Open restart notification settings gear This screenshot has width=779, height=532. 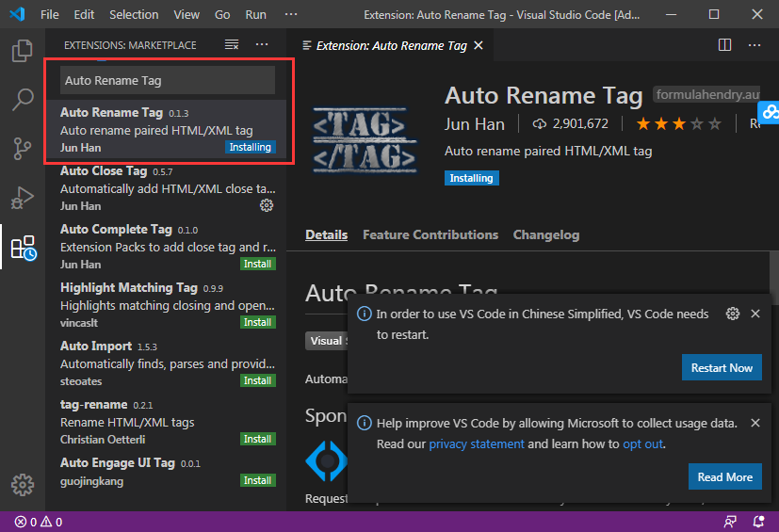[732, 314]
